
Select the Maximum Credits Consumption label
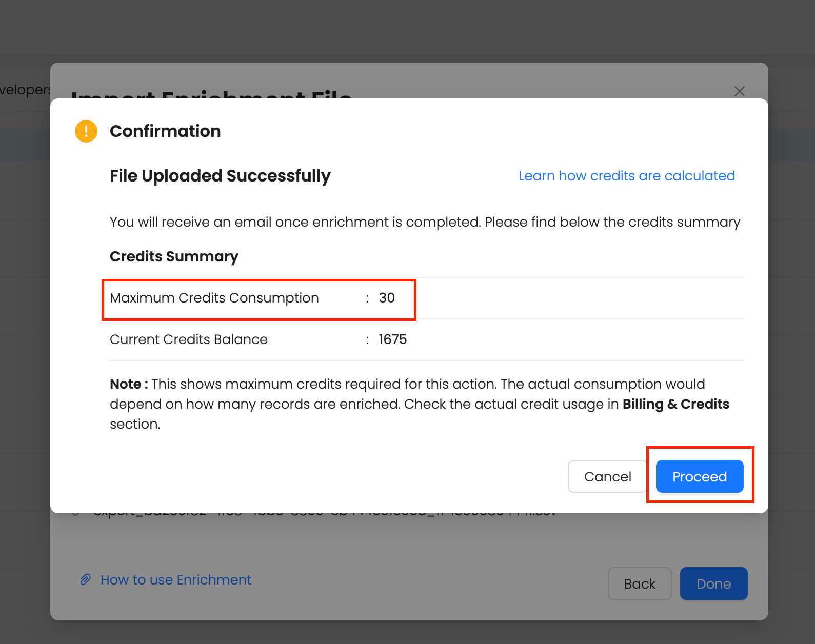coord(214,298)
